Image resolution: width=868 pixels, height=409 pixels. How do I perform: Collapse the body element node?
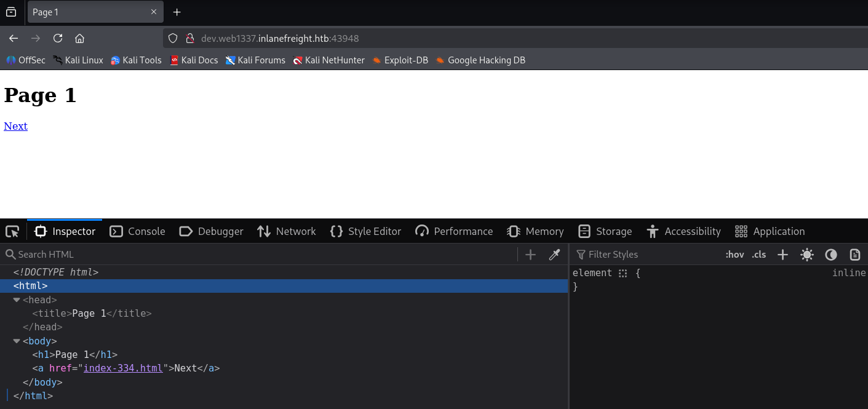pyautogui.click(x=17, y=341)
